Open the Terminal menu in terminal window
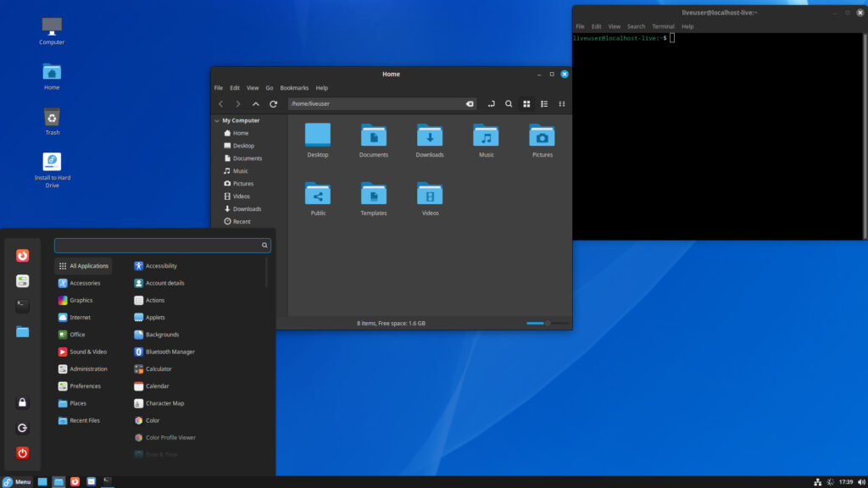This screenshot has width=868, height=488. 663,26
